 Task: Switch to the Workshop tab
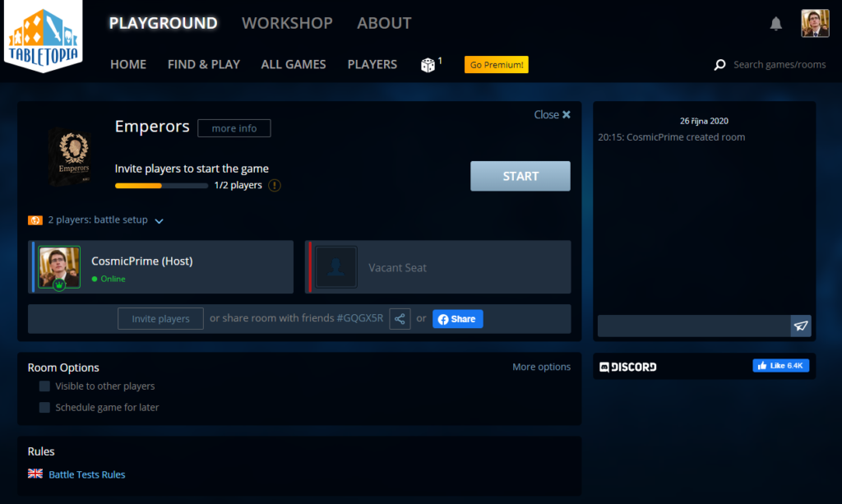[x=287, y=23]
